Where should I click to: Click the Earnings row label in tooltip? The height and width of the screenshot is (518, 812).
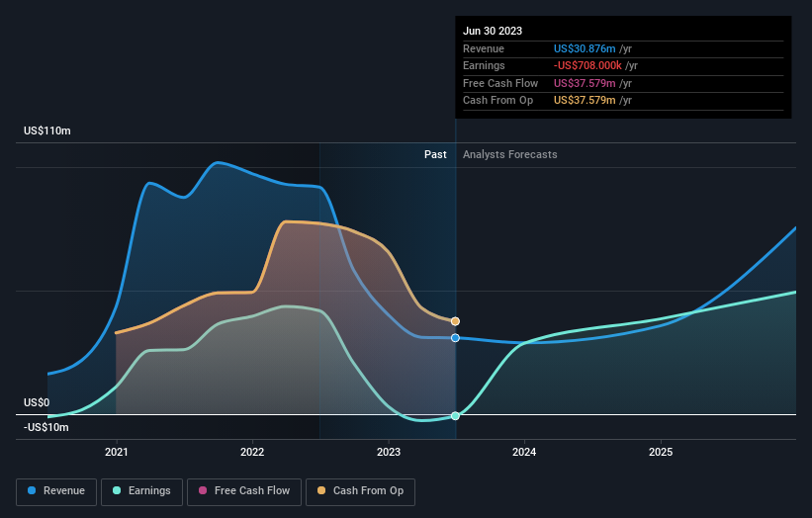[x=484, y=65]
